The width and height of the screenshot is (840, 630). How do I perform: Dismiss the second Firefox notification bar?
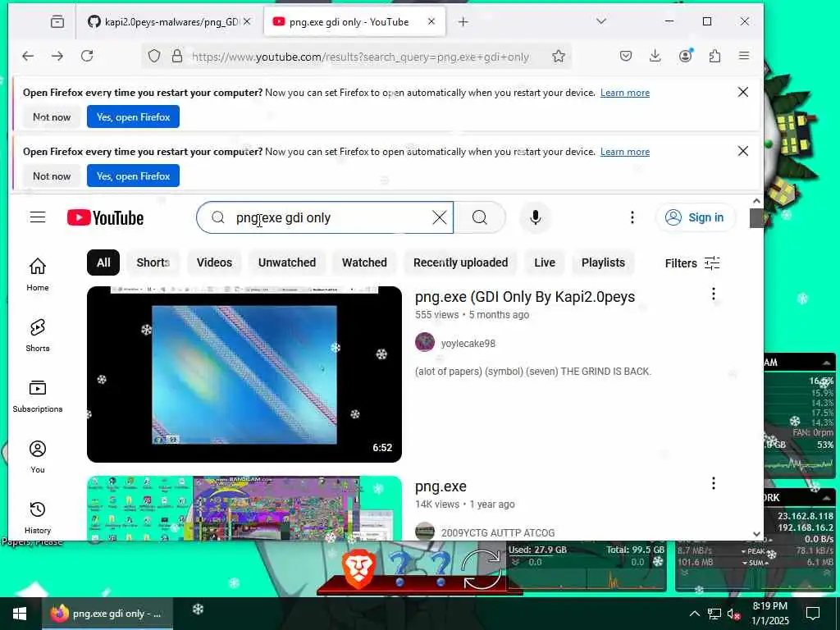(x=743, y=151)
